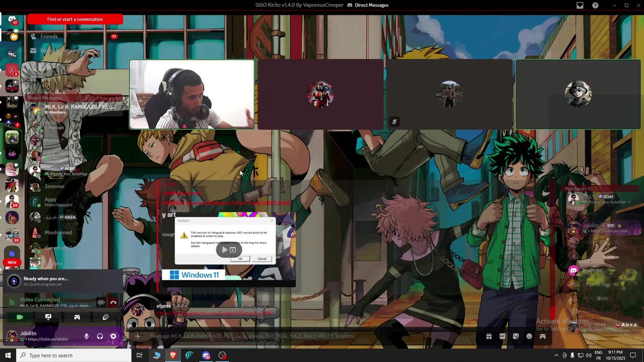
Task: Toggle noise suppression waveform icon
Action: (x=101, y=302)
